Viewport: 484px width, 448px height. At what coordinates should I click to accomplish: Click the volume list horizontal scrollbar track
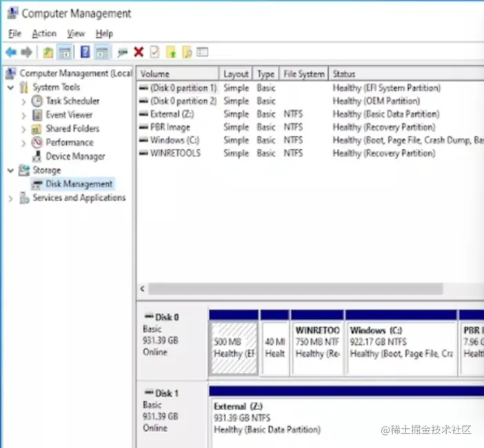[296, 289]
